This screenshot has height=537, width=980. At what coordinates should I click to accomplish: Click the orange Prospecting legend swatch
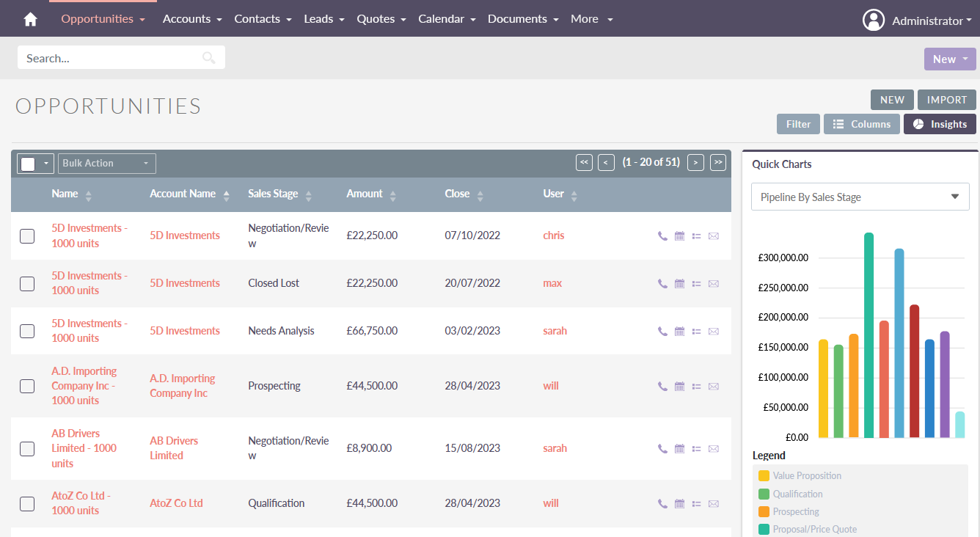click(764, 512)
